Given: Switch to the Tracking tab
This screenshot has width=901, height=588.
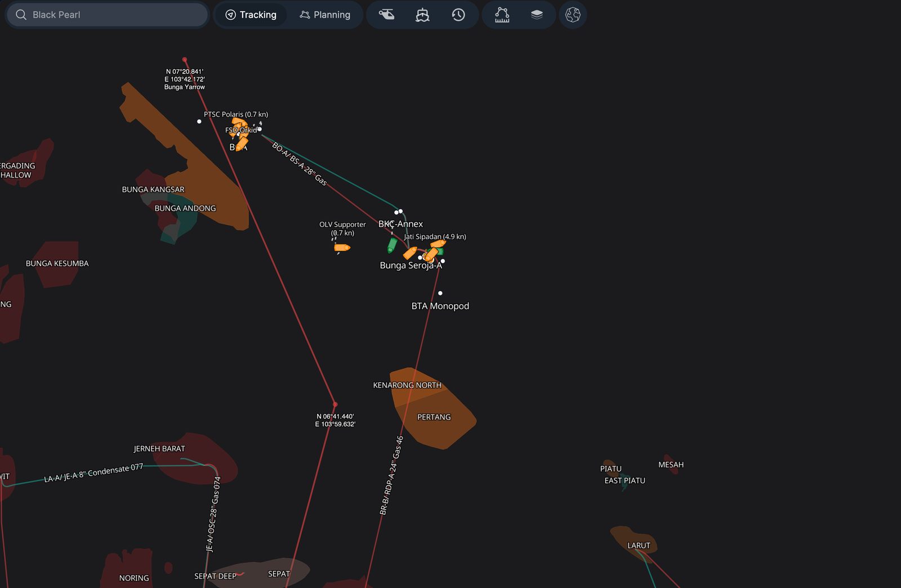Looking at the screenshot, I should [x=251, y=15].
